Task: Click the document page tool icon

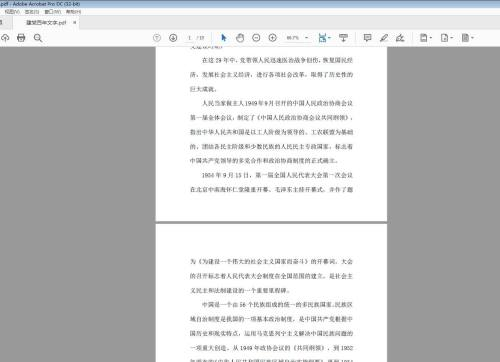Action: (x=444, y=38)
